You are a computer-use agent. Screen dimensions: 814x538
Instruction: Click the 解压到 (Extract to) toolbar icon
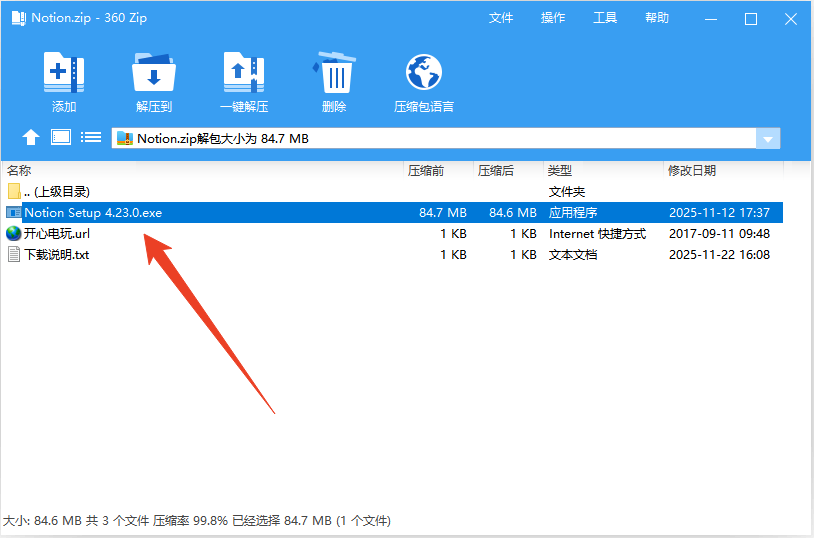pyautogui.click(x=154, y=72)
